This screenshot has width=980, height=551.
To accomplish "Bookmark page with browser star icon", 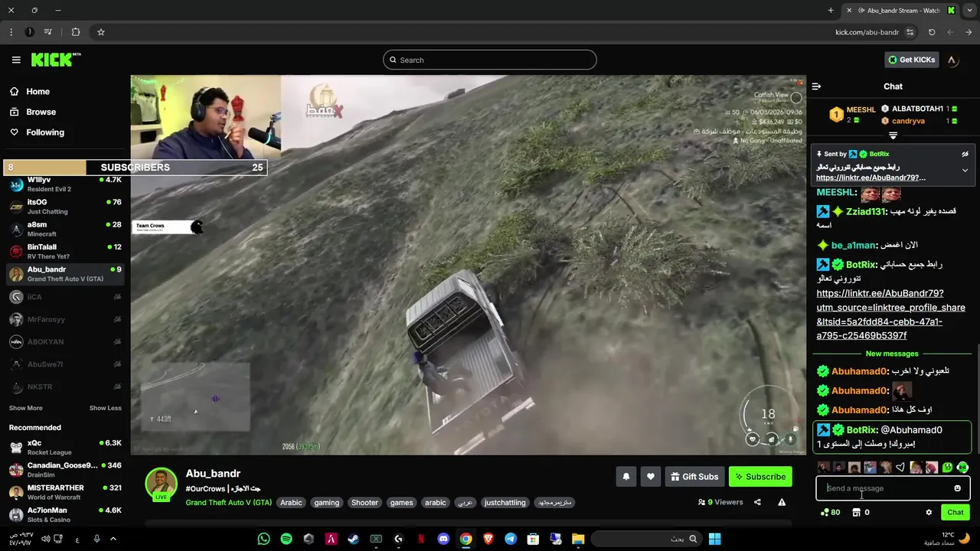I will click(x=100, y=32).
